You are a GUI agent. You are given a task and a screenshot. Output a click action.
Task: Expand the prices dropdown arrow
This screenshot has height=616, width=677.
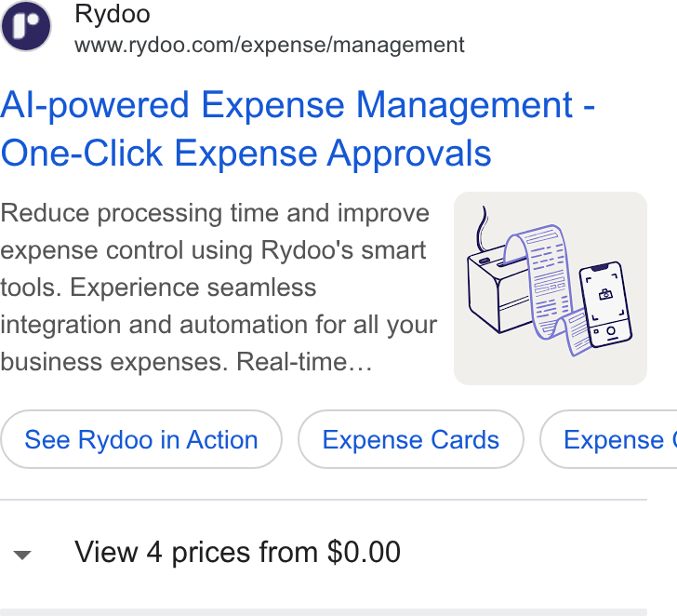22,555
